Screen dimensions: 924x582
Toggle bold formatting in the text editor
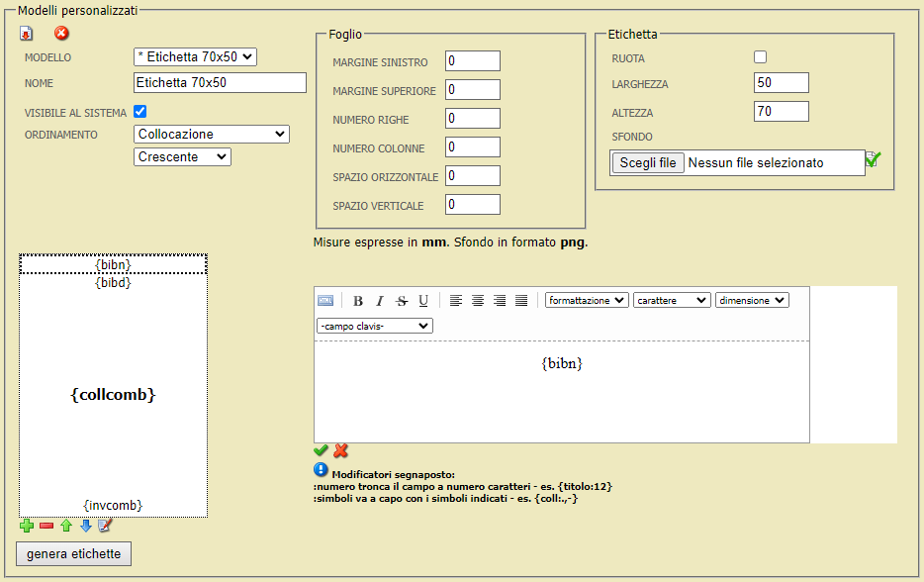click(x=357, y=300)
